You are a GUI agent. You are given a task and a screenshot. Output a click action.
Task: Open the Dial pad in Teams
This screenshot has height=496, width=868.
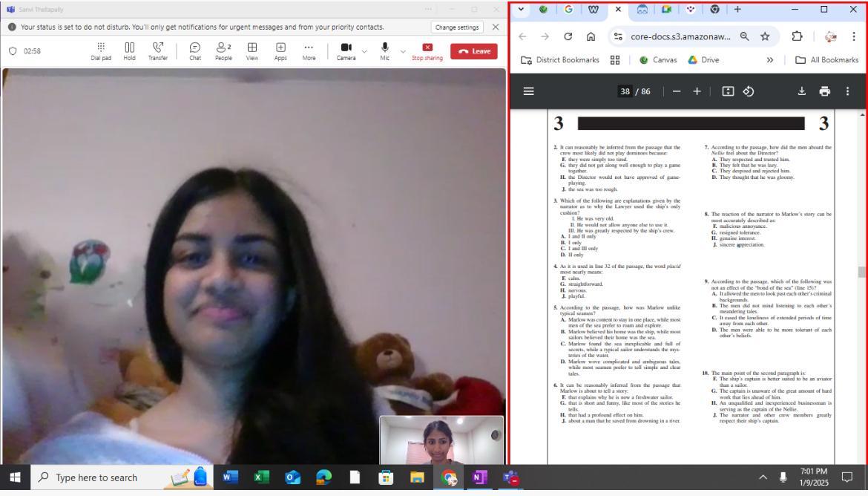(x=101, y=51)
